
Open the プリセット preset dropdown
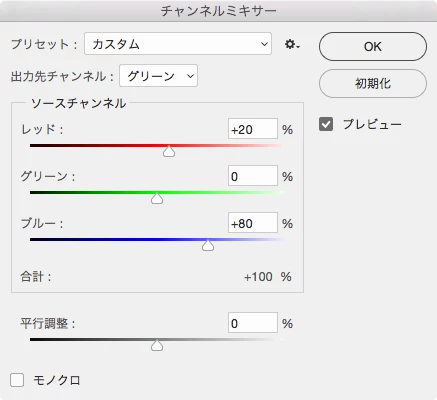coord(178,44)
